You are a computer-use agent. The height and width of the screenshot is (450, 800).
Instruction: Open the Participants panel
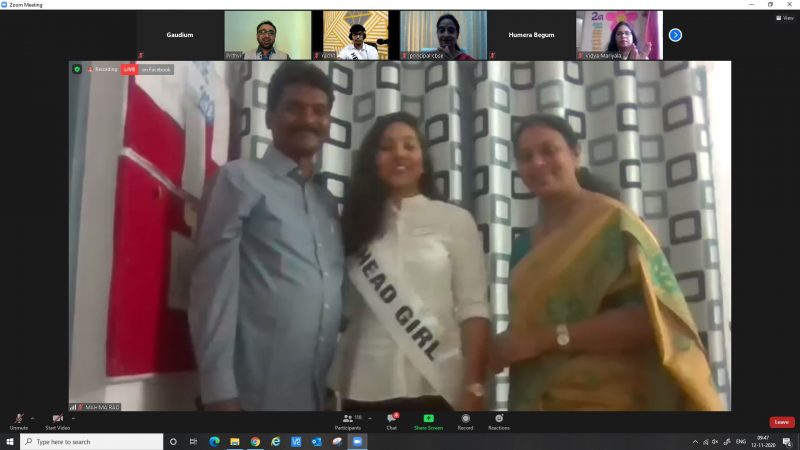(x=348, y=419)
